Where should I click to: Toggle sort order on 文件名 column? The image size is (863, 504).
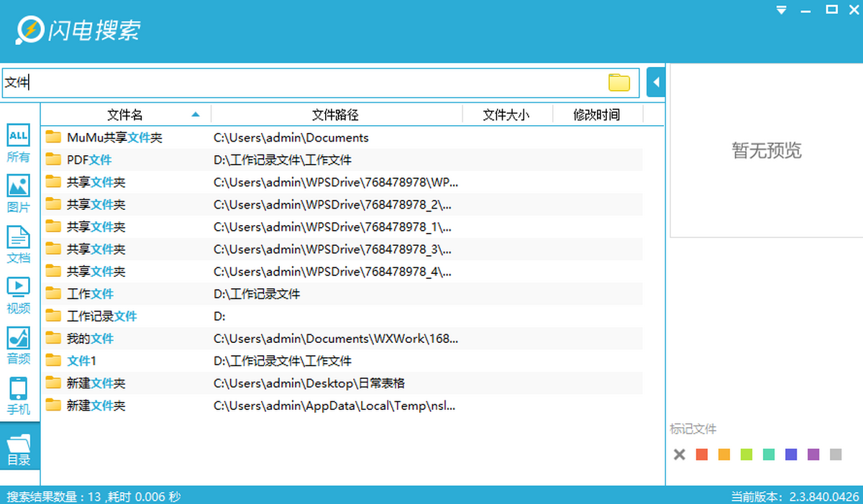pos(125,114)
